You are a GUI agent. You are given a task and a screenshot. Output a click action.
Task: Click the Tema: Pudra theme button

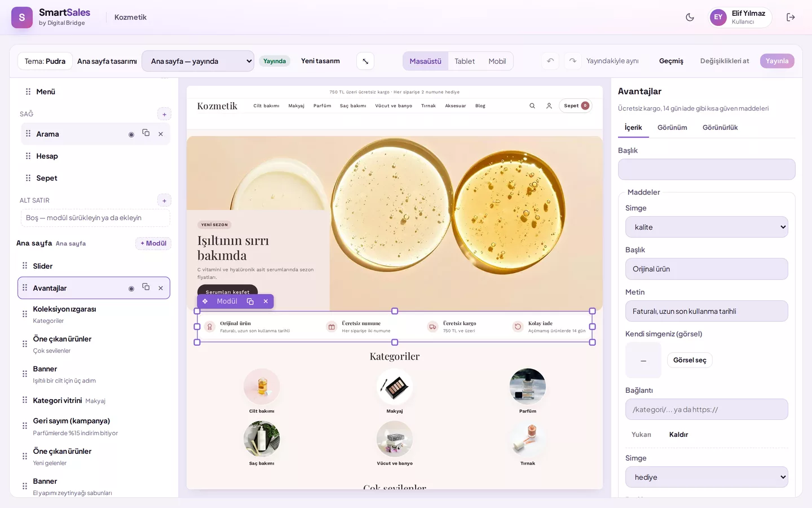click(x=45, y=61)
